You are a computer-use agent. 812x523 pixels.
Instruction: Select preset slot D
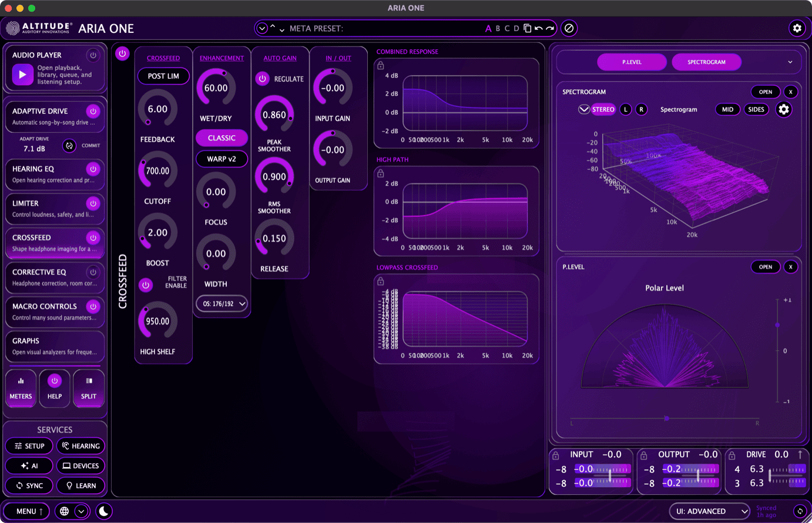(x=516, y=28)
